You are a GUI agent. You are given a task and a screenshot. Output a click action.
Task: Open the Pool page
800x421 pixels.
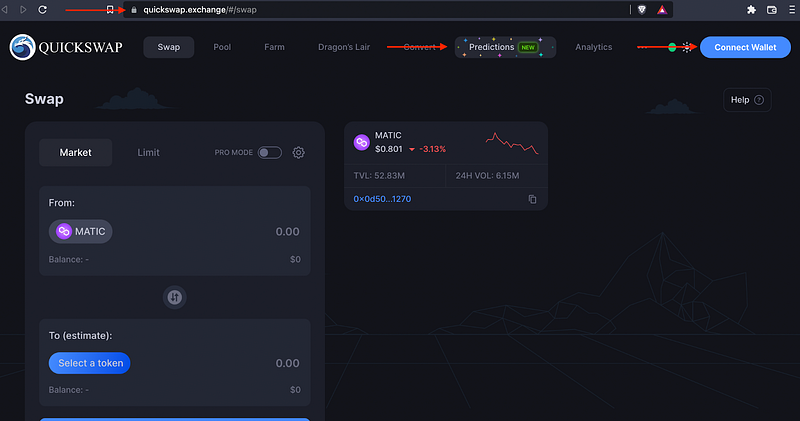click(222, 47)
